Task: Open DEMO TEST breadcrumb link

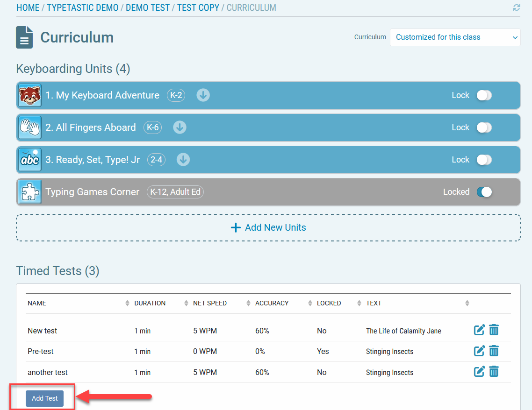Action: (x=148, y=8)
